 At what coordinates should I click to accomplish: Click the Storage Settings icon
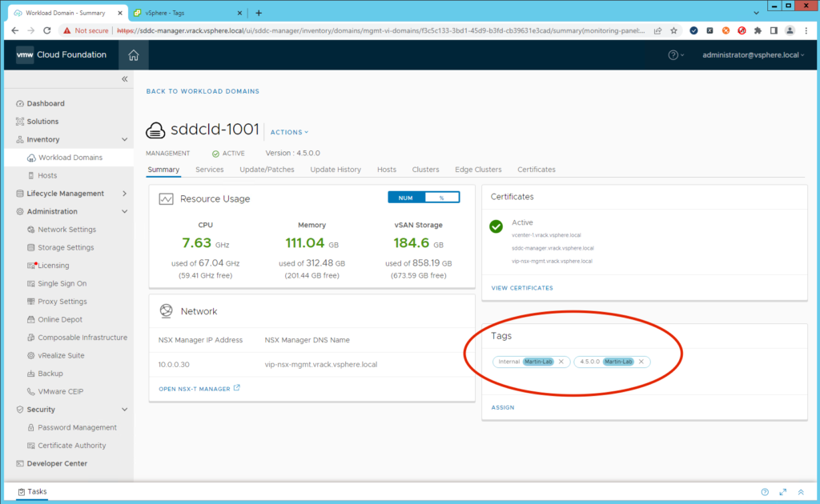point(31,247)
